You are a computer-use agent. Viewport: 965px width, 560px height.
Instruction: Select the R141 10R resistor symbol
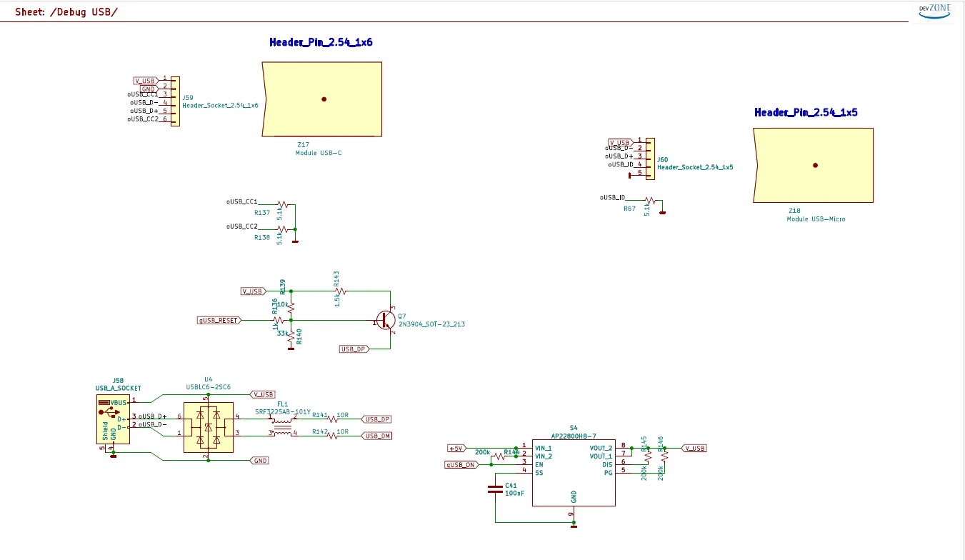pos(332,419)
